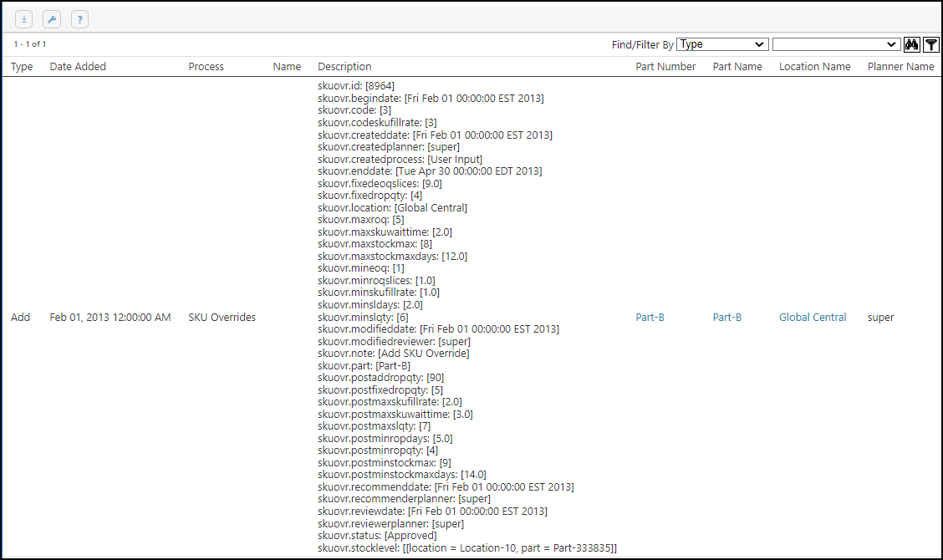The width and height of the screenshot is (943, 560).
Task: Sort by the Description column header
Action: click(x=344, y=67)
